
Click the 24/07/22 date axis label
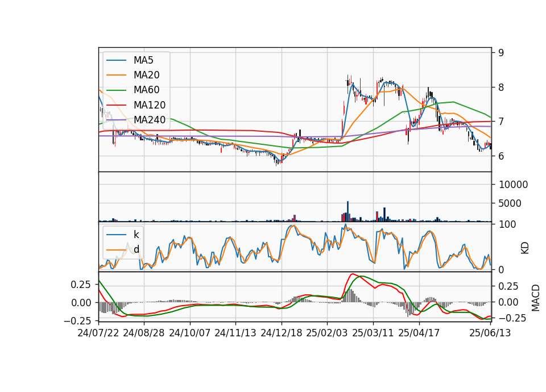[98, 333]
